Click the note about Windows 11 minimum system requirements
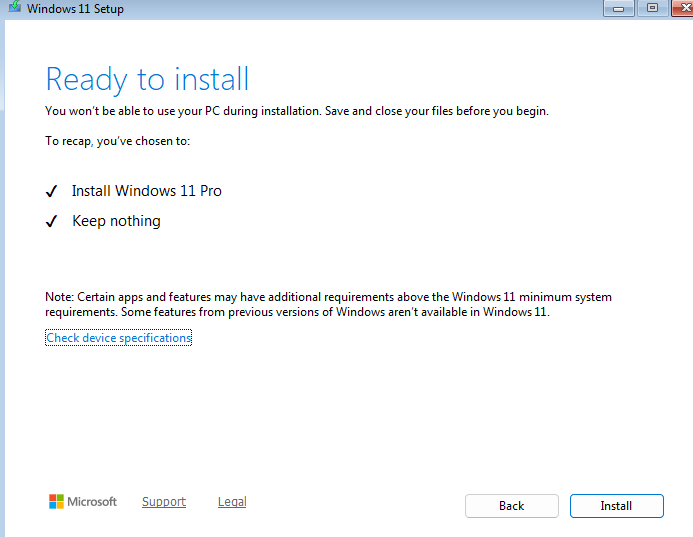 click(x=328, y=305)
